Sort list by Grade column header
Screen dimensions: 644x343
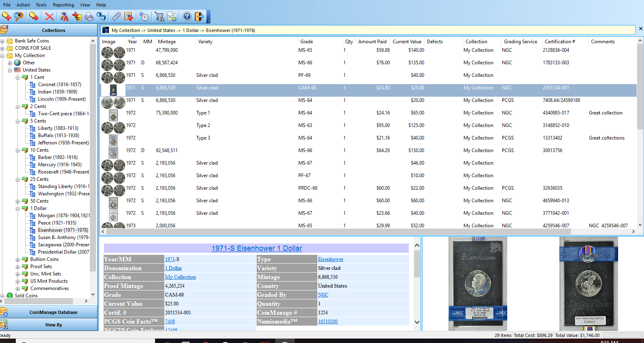point(320,42)
